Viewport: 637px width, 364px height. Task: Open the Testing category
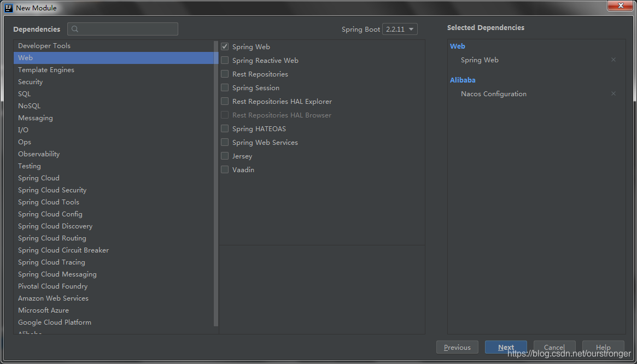(114, 166)
